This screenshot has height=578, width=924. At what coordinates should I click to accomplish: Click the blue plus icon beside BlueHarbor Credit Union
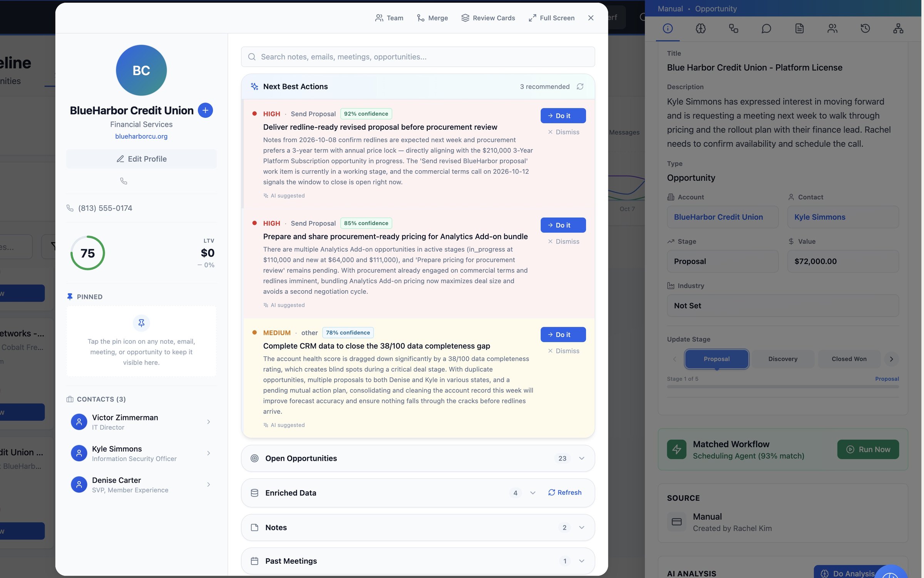205,111
